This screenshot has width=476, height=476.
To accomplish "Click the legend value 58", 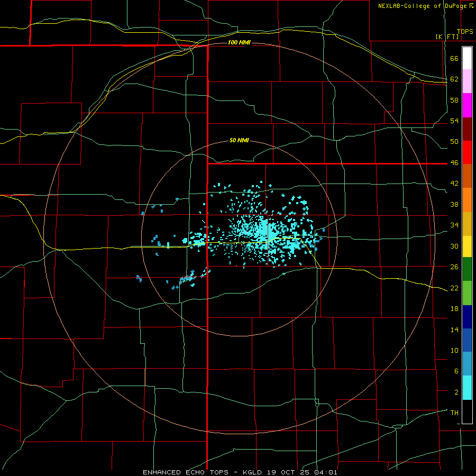I will click(x=454, y=100).
